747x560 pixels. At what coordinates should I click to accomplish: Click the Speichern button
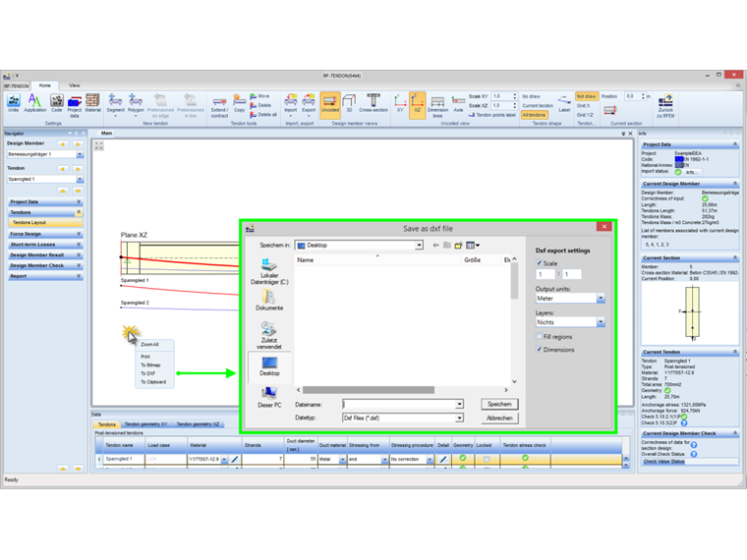[499, 404]
